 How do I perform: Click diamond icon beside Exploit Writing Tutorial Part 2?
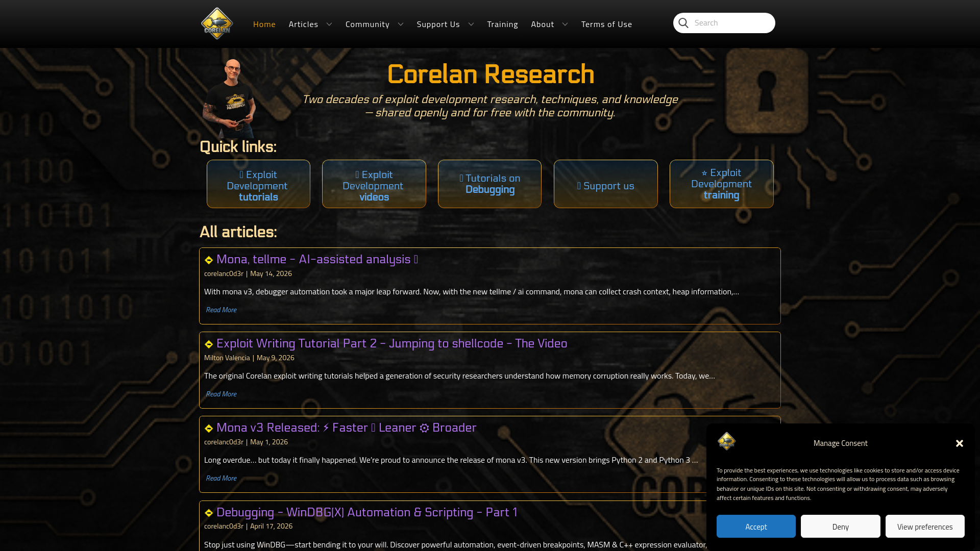coord(209,344)
